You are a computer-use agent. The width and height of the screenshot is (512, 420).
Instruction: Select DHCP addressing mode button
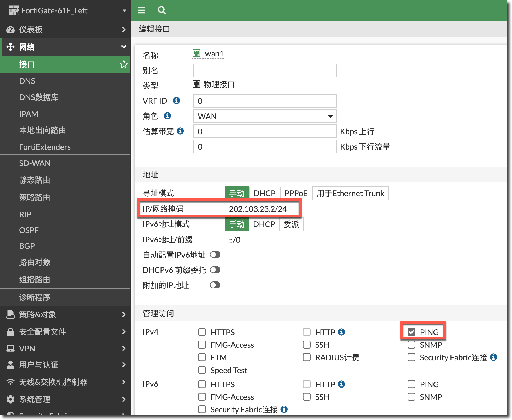pyautogui.click(x=264, y=193)
